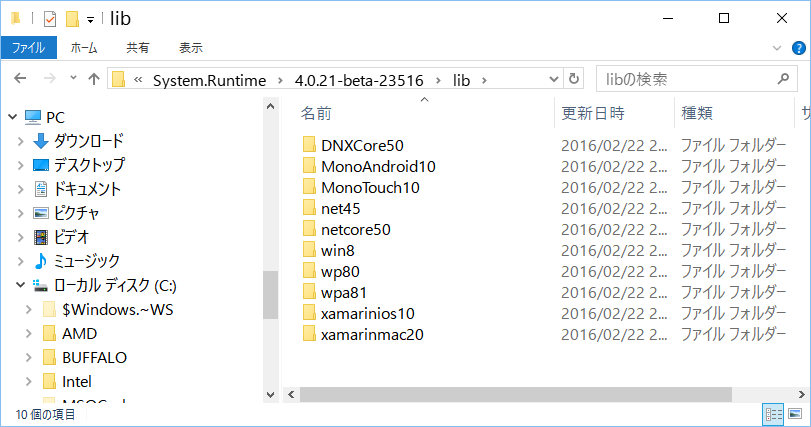Select the MonoTouch10 folder
The image size is (811, 427).
tap(370, 188)
